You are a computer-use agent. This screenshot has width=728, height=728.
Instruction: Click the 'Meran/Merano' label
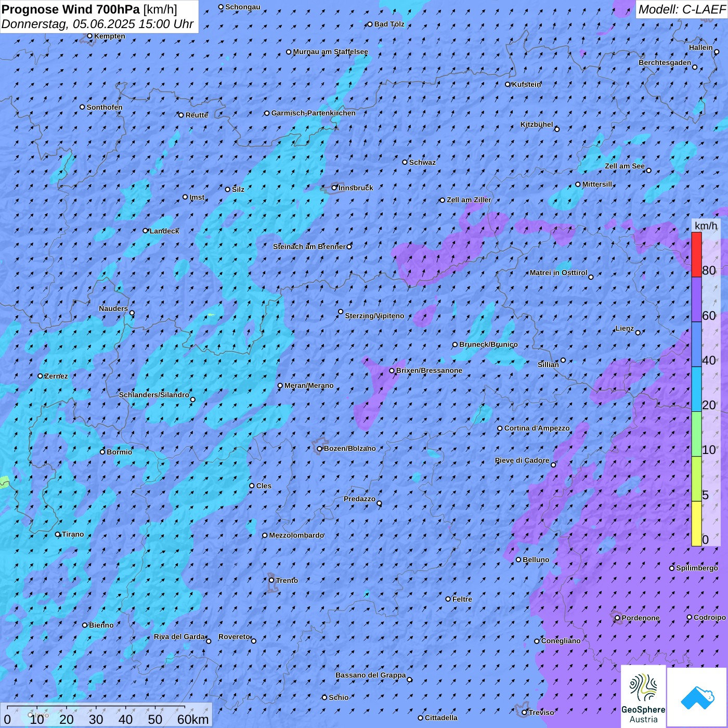tap(309, 385)
